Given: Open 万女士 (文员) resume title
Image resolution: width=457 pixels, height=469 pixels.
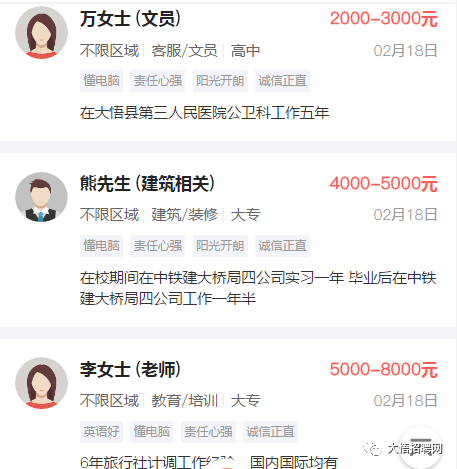Looking at the screenshot, I should [130, 19].
